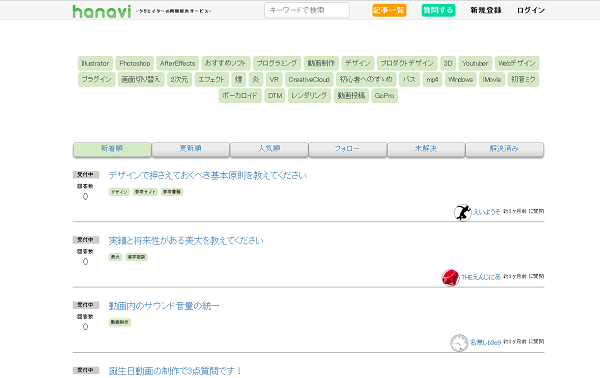Select the GoPro tag
This screenshot has width=600, height=378.
pyautogui.click(x=385, y=95)
